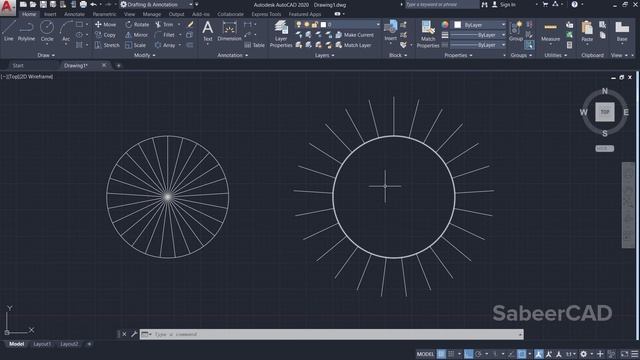Image resolution: width=640 pixels, height=360 pixels.
Task: Click the Paste clipboard icon
Action: 587,31
